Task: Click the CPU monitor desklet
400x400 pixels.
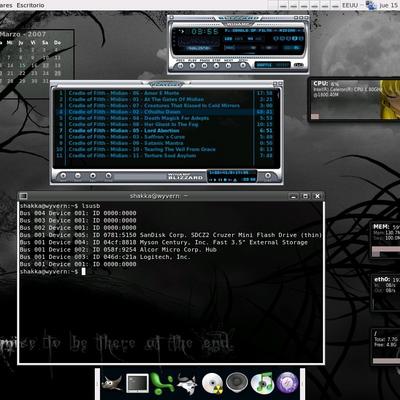Action: tap(354, 100)
